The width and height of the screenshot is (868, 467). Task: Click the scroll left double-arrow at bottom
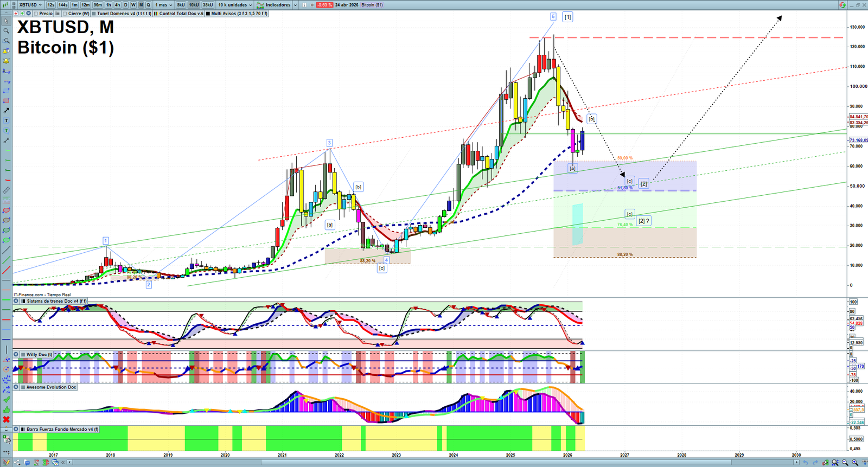63,463
